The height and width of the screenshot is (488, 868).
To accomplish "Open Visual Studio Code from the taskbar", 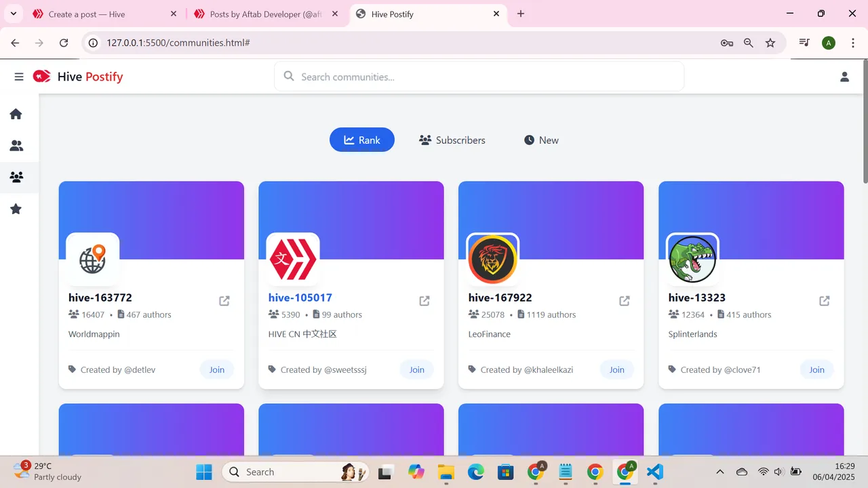I will 654,472.
